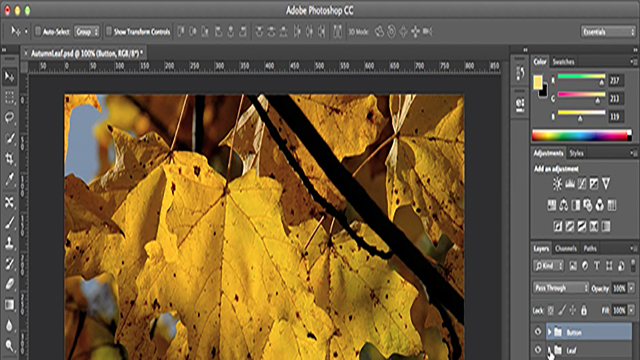The height and width of the screenshot is (360, 640).
Task: Click the foreground color swatch
Action: point(538,82)
